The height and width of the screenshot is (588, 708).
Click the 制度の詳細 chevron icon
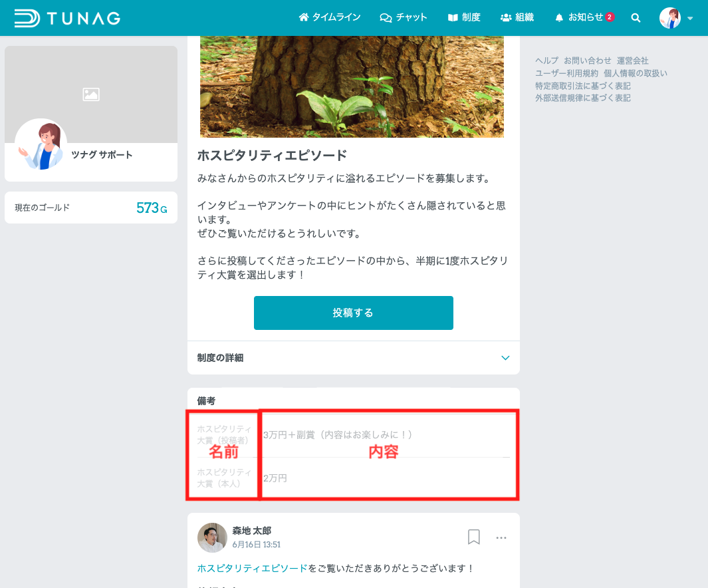point(505,358)
